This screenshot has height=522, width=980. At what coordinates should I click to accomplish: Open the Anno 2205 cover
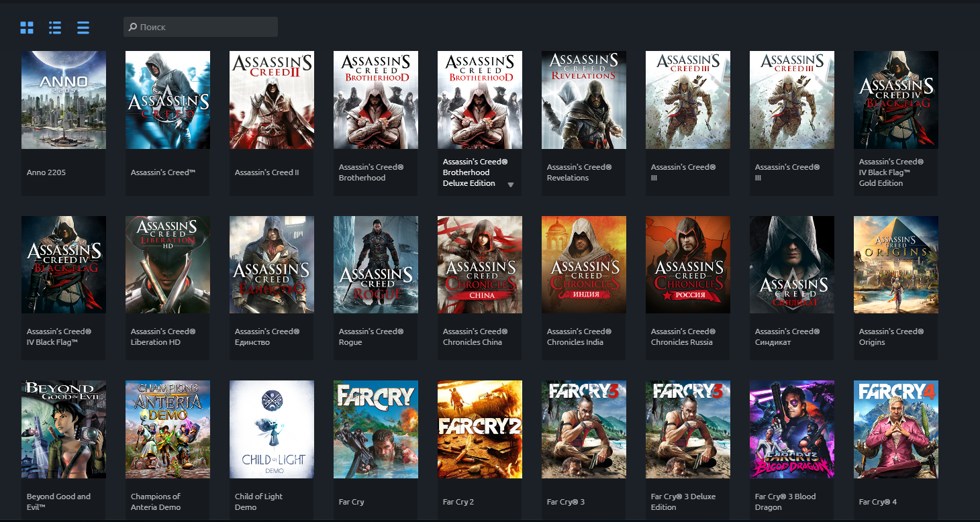click(x=64, y=100)
